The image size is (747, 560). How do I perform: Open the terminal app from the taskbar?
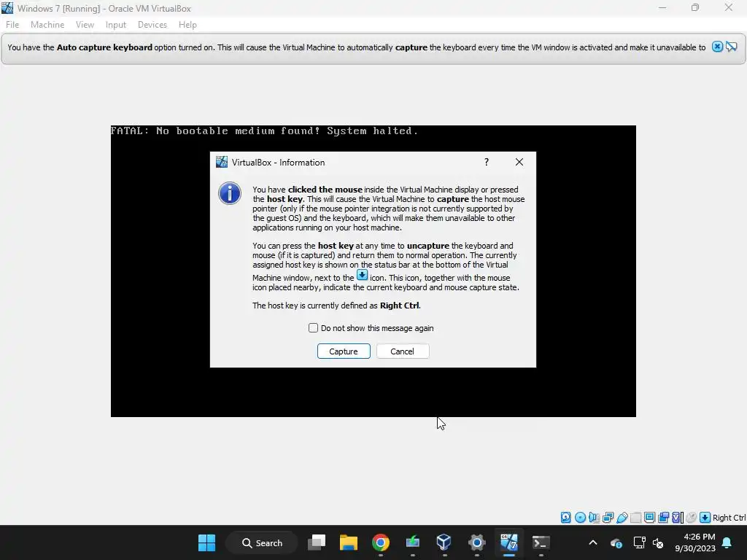(x=541, y=542)
